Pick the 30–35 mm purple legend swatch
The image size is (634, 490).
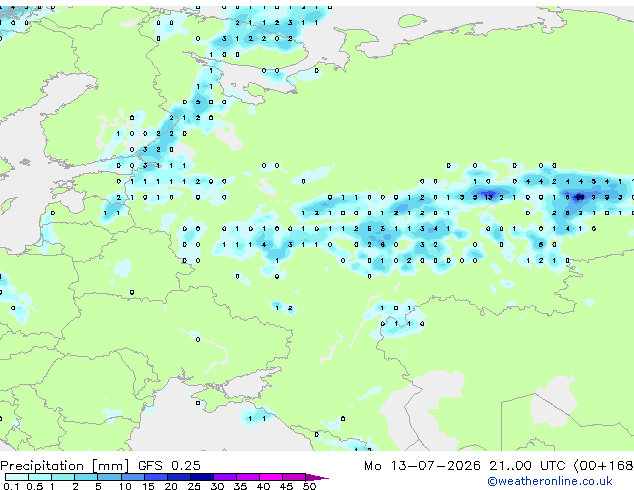pos(224,477)
